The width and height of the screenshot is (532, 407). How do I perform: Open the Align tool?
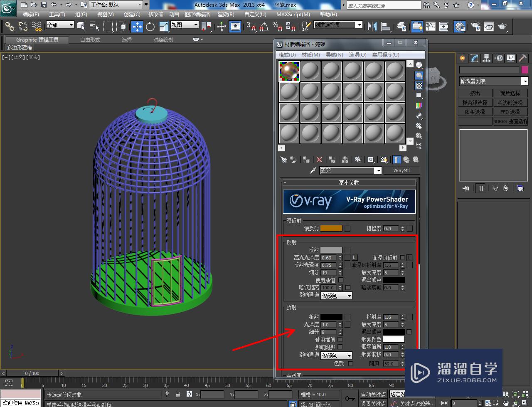pyautogui.click(x=386, y=27)
